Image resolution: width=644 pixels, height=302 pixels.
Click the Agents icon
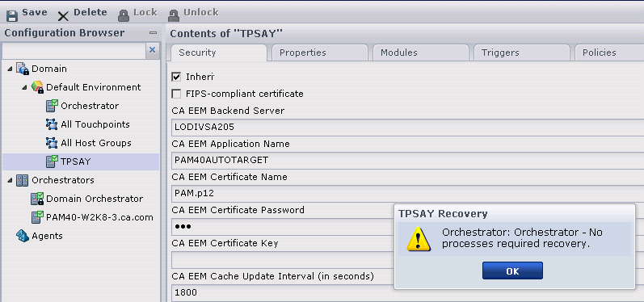coord(22,236)
